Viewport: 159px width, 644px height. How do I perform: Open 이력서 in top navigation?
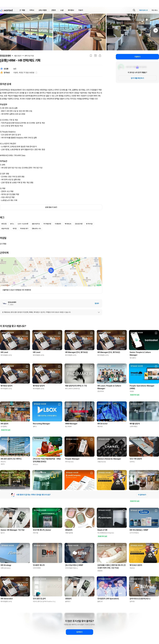pos(32,10)
